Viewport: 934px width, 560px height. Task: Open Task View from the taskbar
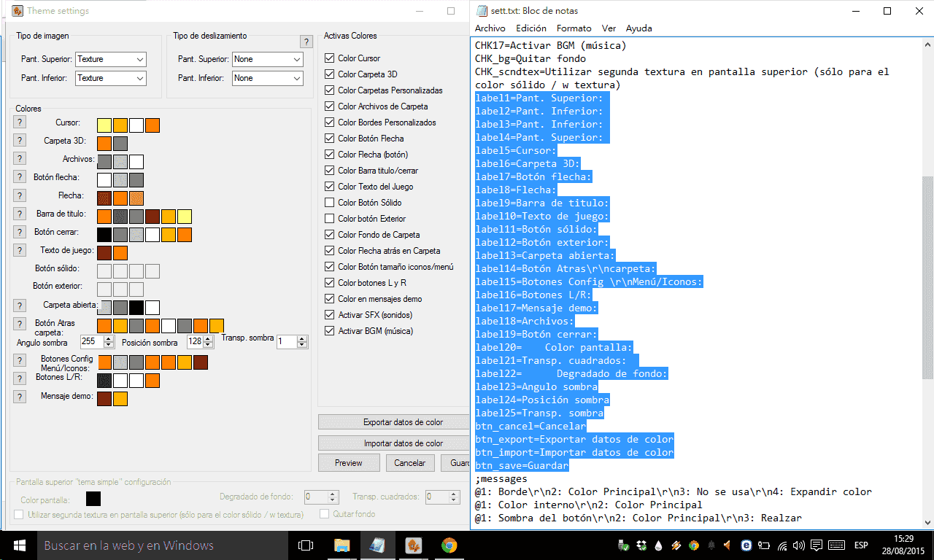(x=306, y=545)
